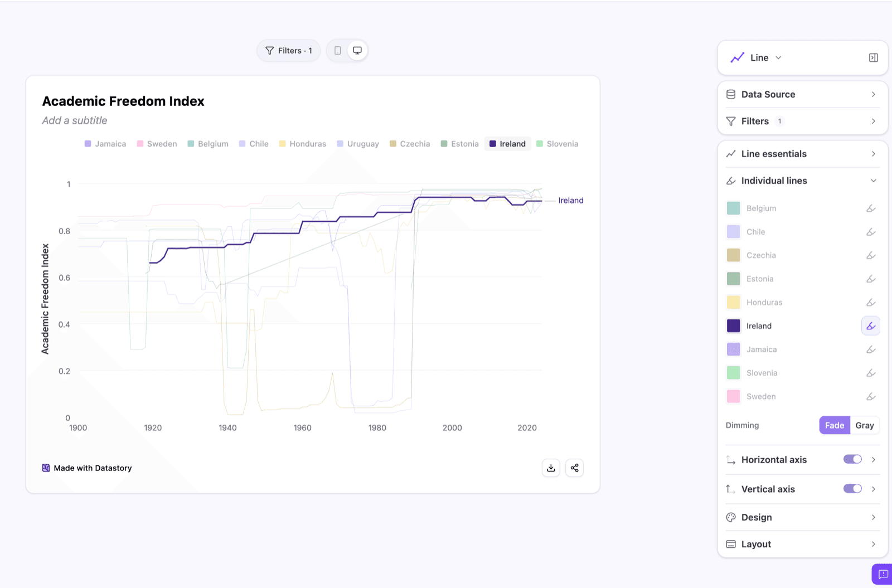Open the Filters section in side panel

(802, 121)
